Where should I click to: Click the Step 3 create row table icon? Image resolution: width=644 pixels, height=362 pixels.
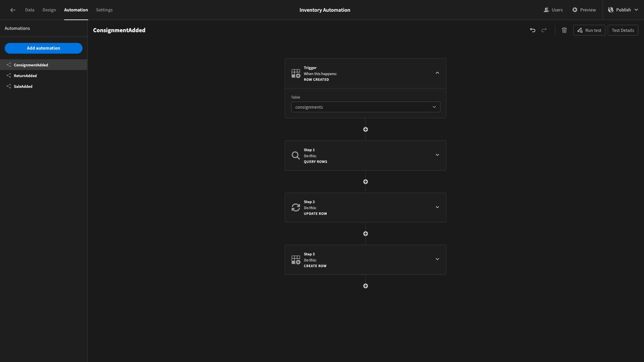[x=296, y=260]
